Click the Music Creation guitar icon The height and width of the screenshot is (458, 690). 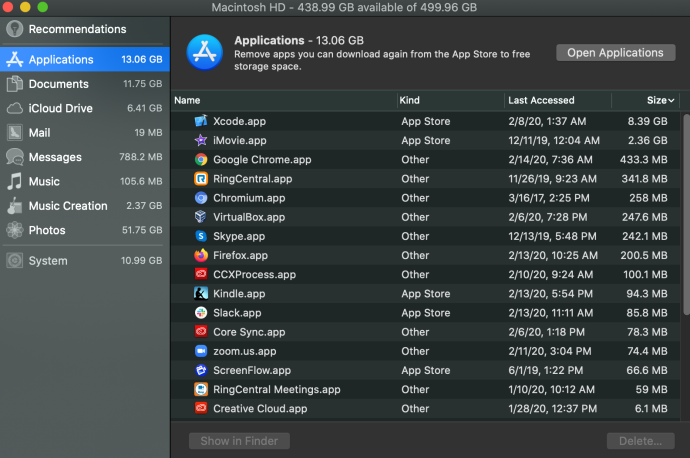tap(15, 206)
